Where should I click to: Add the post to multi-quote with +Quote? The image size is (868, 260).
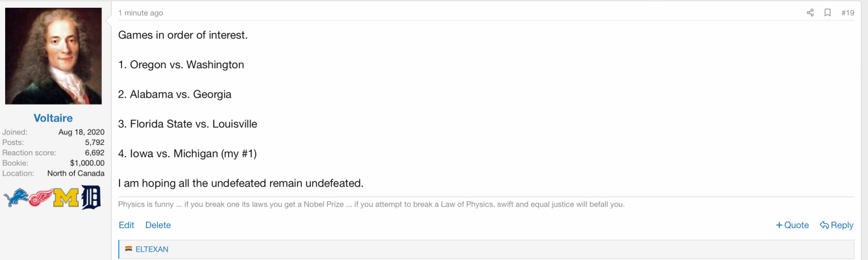tap(792, 225)
